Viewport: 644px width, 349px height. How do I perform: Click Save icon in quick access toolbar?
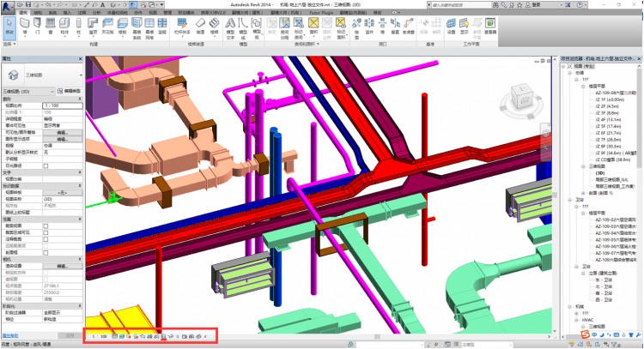pyautogui.click(x=28, y=4)
